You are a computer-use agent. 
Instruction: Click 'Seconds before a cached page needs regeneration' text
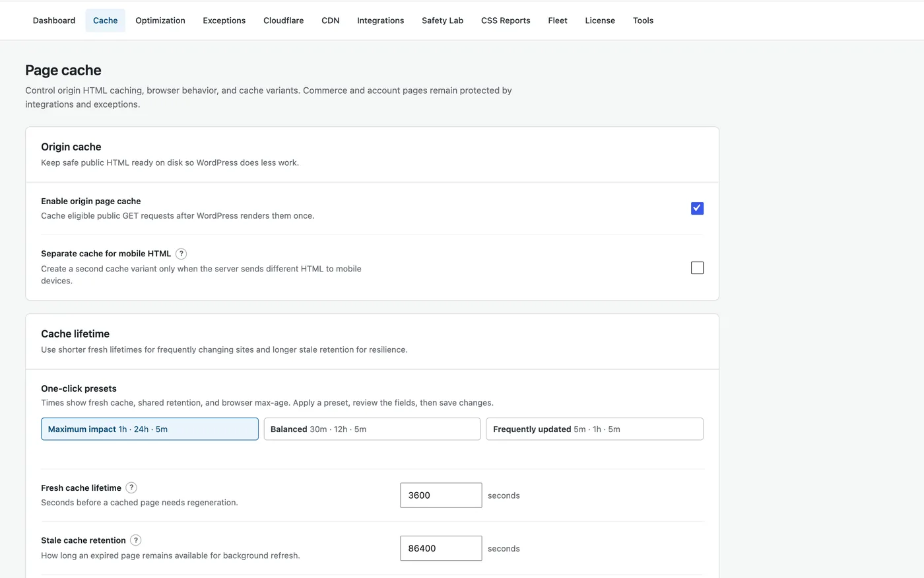(x=139, y=502)
